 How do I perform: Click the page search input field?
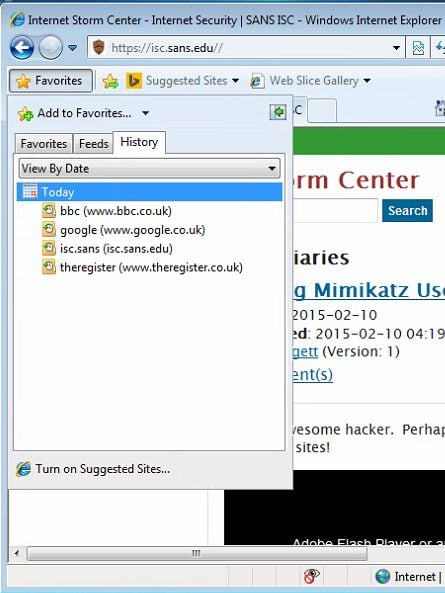335,210
